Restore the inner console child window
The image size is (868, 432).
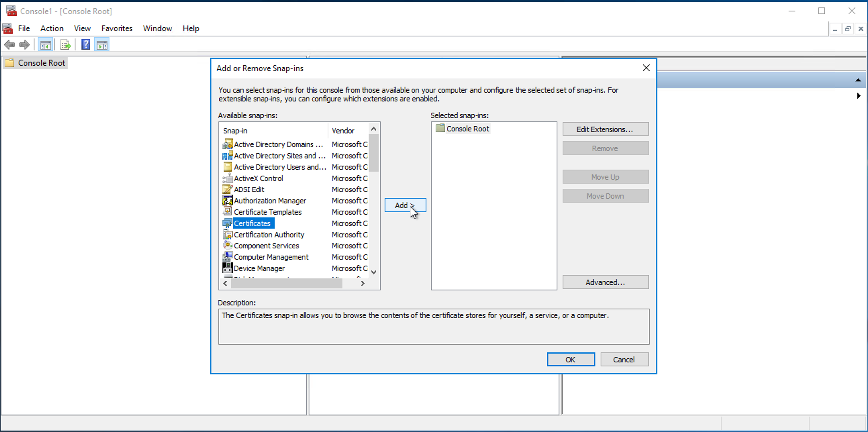[x=848, y=29]
